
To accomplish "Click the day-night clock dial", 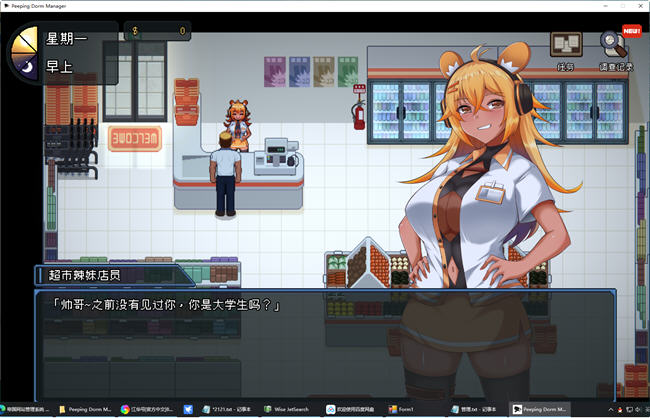I will tap(23, 52).
